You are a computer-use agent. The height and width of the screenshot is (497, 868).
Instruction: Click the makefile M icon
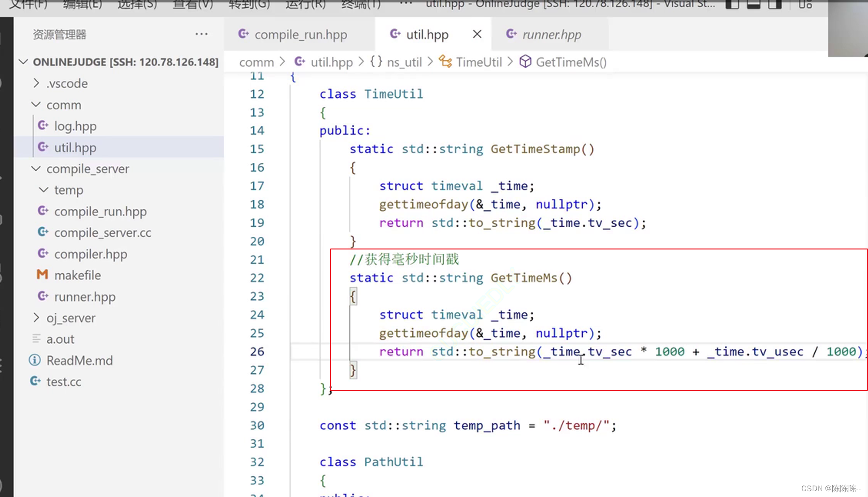click(x=43, y=275)
